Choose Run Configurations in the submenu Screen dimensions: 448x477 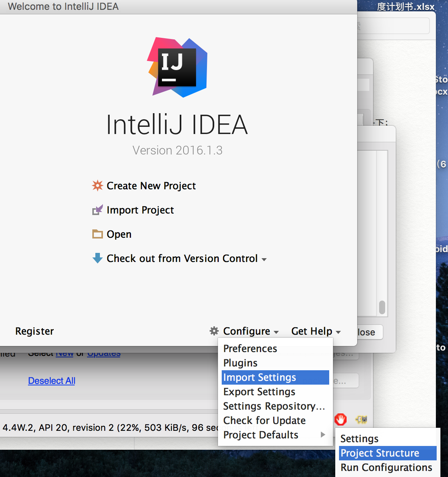coord(388,468)
